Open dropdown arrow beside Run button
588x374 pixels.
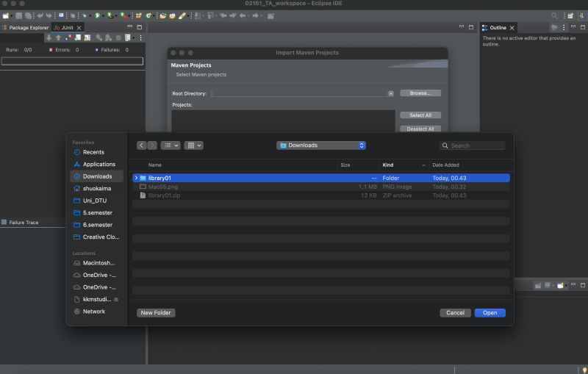click(103, 15)
